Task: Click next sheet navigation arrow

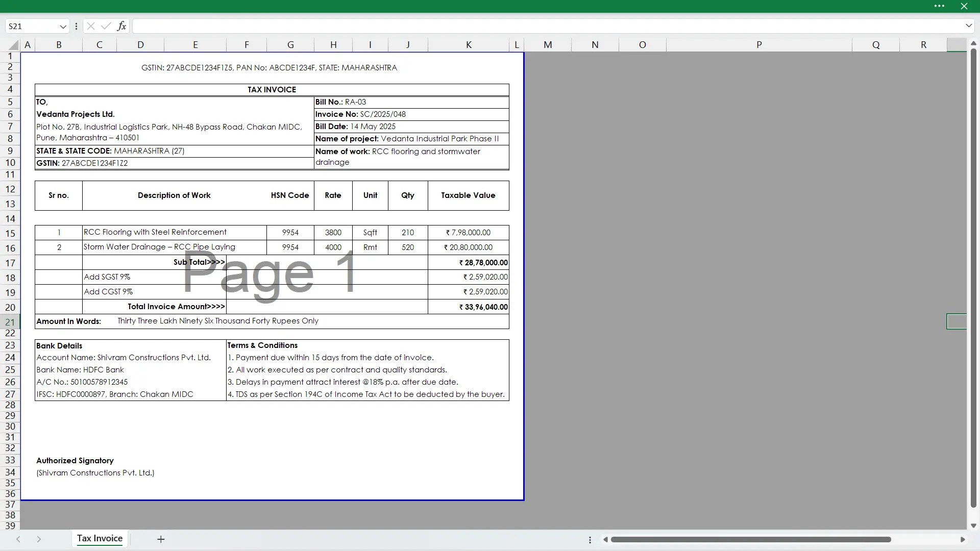Action: click(x=39, y=539)
